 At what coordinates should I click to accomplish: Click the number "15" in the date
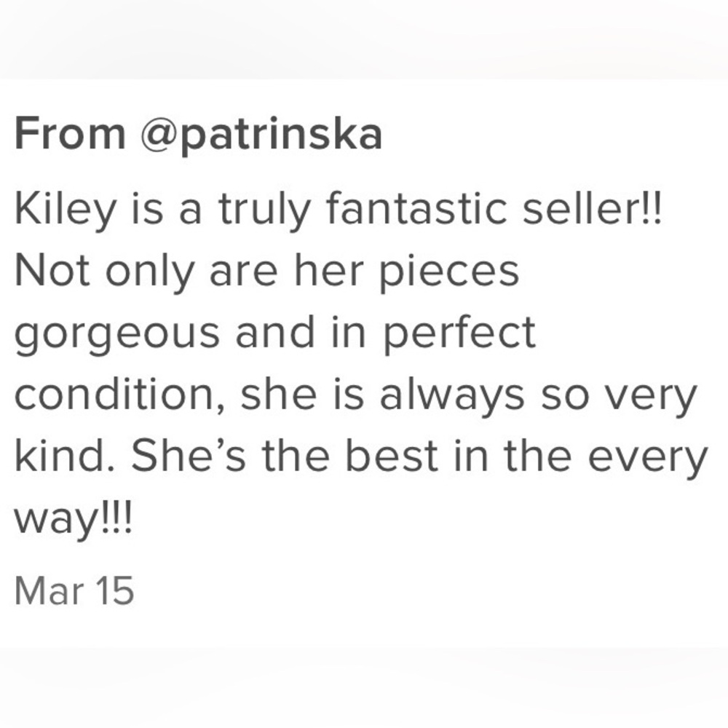point(114,590)
